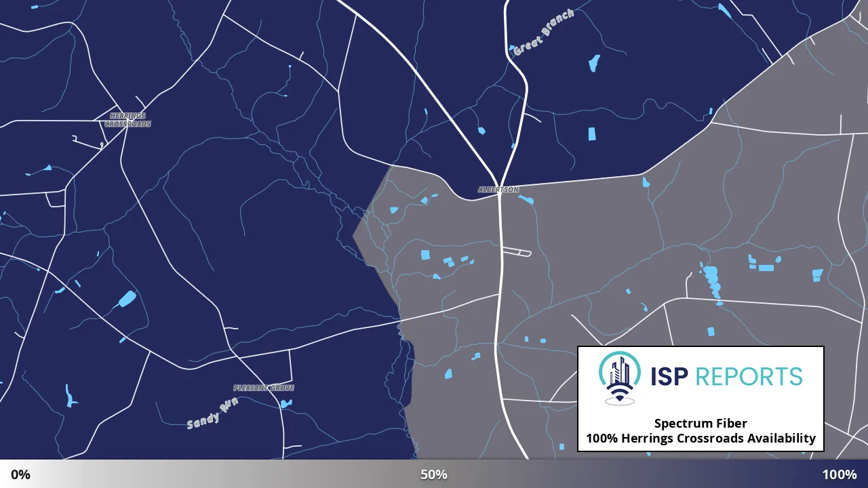The image size is (868, 488).
Task: Select the "Albertson" place label on map
Action: pyautogui.click(x=498, y=190)
